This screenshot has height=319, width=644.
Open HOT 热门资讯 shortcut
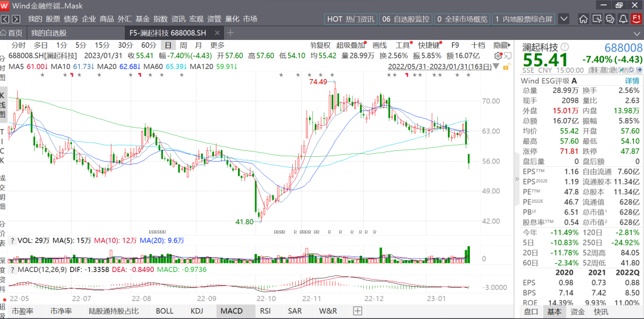pyautogui.click(x=351, y=19)
